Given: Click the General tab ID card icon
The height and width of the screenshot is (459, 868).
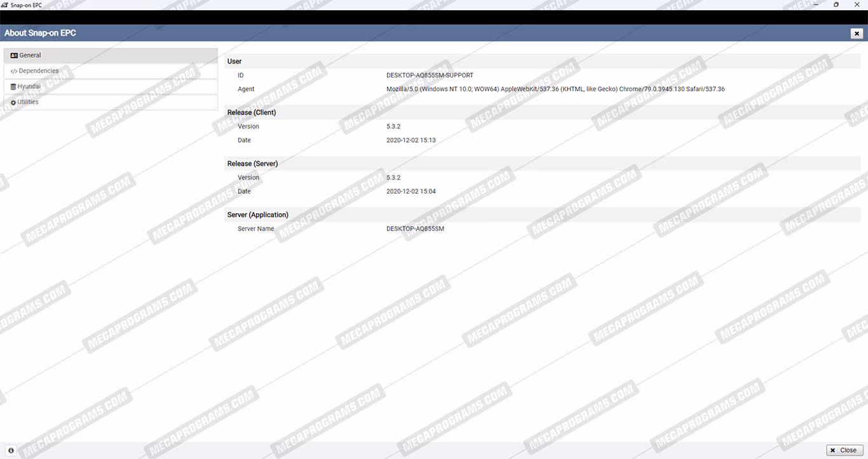Looking at the screenshot, I should tap(14, 56).
